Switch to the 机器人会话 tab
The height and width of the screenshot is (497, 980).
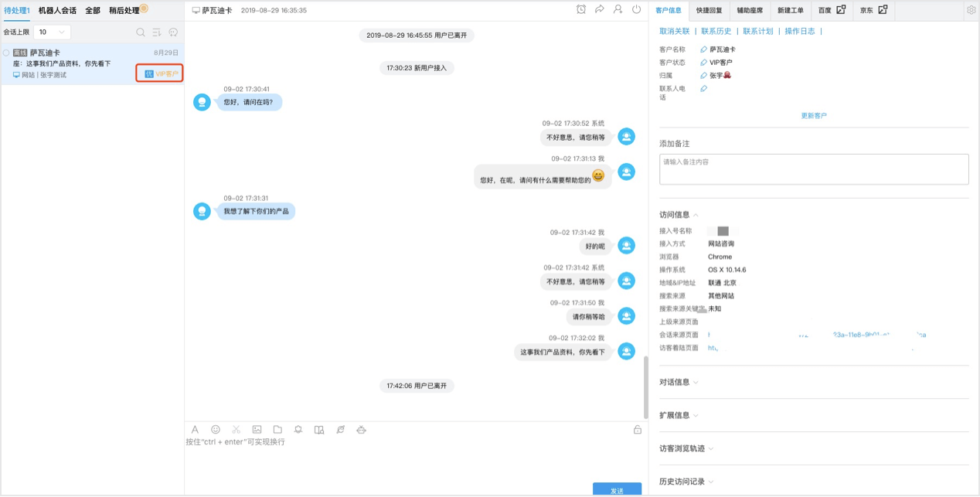57,11
